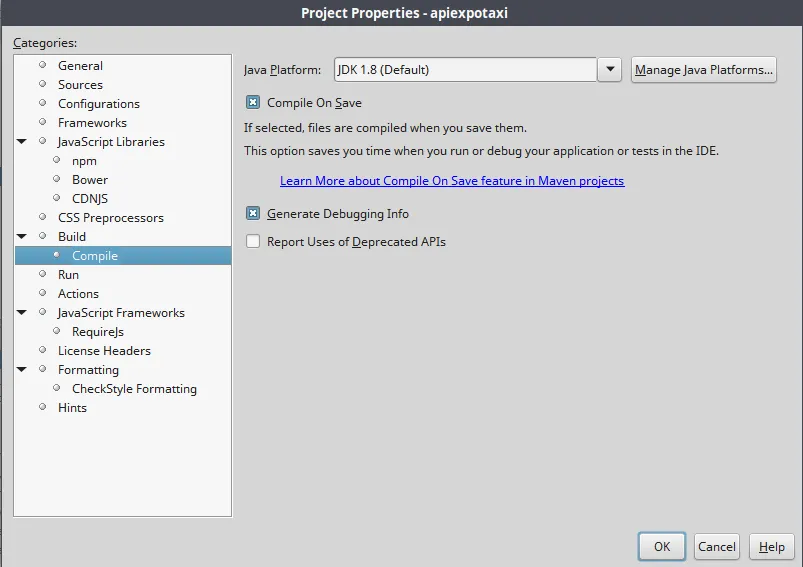Click Manage Java Platforms button
Viewport: 803px width, 567px height.
click(x=704, y=70)
